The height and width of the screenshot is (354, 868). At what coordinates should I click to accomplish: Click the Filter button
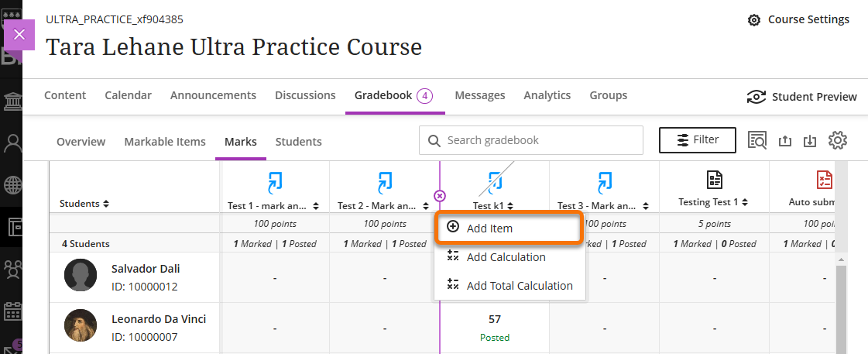click(697, 140)
